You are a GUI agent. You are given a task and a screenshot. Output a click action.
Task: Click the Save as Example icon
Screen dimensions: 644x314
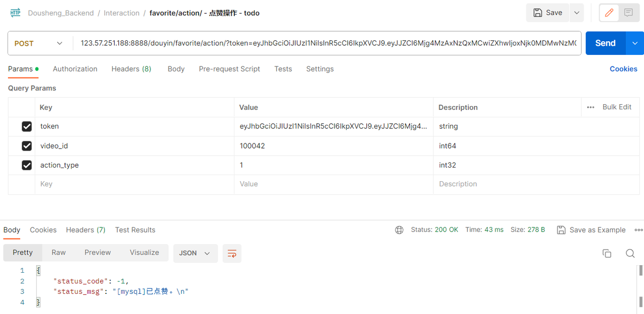(561, 230)
